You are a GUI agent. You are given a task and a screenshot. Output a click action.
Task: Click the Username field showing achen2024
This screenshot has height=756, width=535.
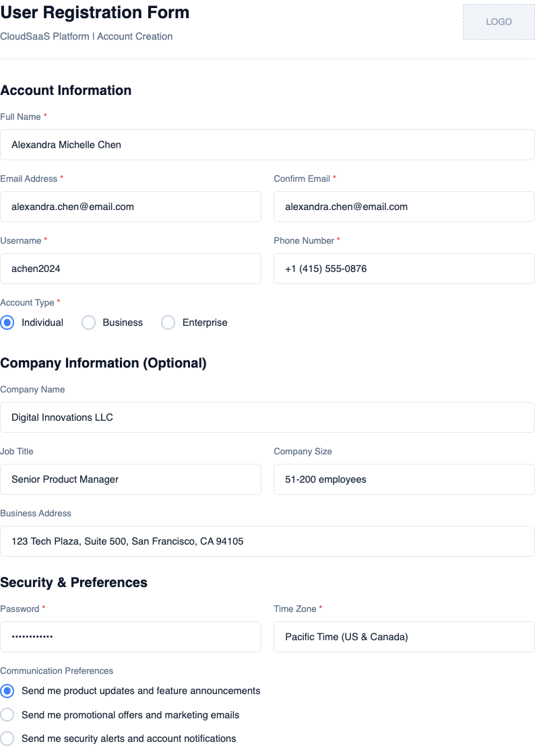click(x=131, y=268)
